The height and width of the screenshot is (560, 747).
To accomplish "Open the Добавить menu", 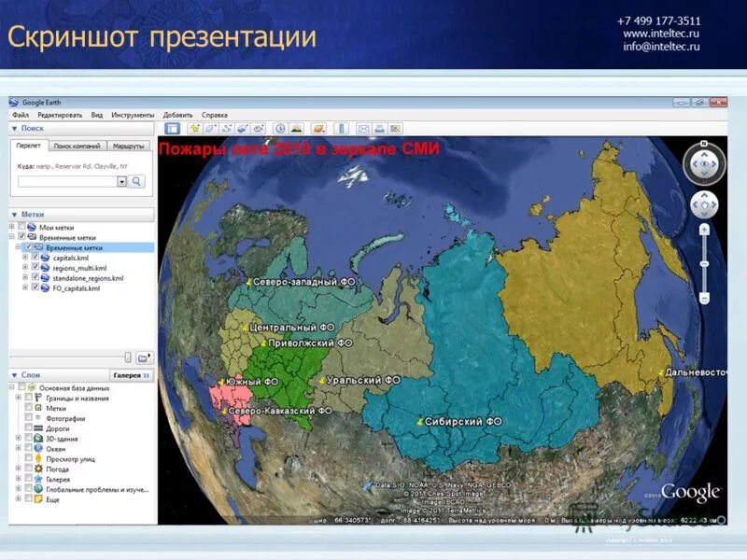I will [177, 115].
